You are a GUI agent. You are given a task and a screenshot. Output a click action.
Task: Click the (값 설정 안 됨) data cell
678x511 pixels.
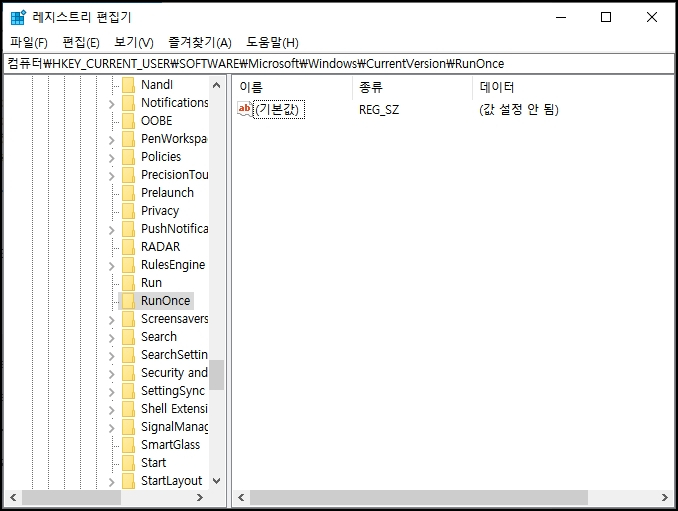tap(518, 110)
